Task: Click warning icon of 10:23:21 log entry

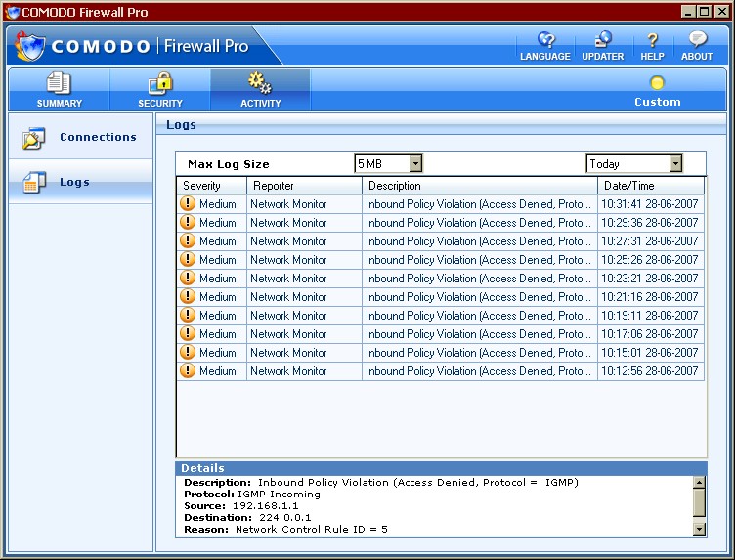Action: click(188, 278)
